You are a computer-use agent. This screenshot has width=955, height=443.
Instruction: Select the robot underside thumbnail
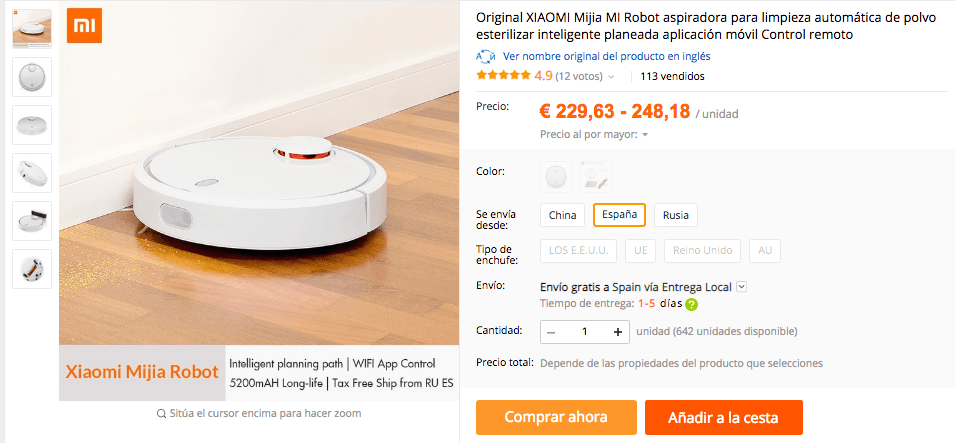32,269
